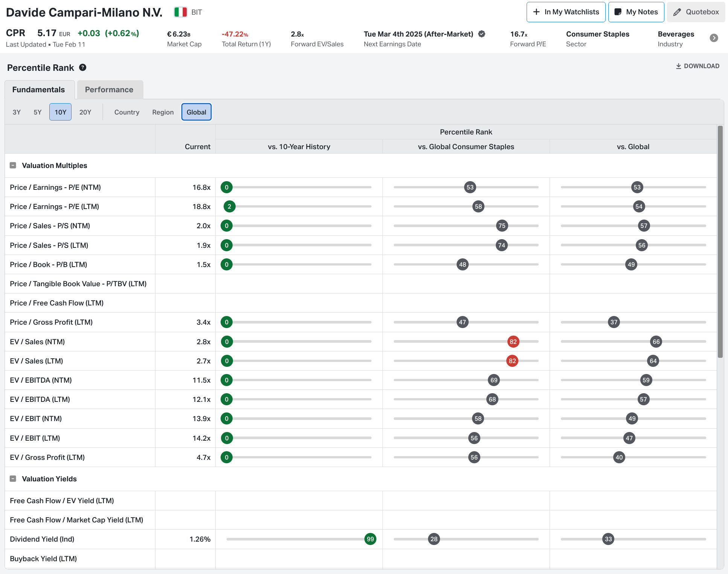Image resolution: width=728 pixels, height=574 pixels.
Task: Select the 3Y time period
Action: (x=17, y=112)
